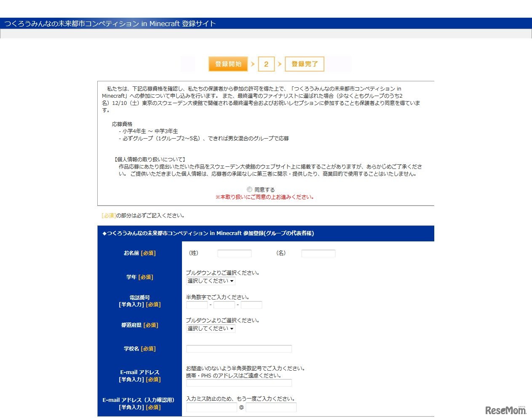Click the 登録完了 step indicator

click(x=305, y=64)
